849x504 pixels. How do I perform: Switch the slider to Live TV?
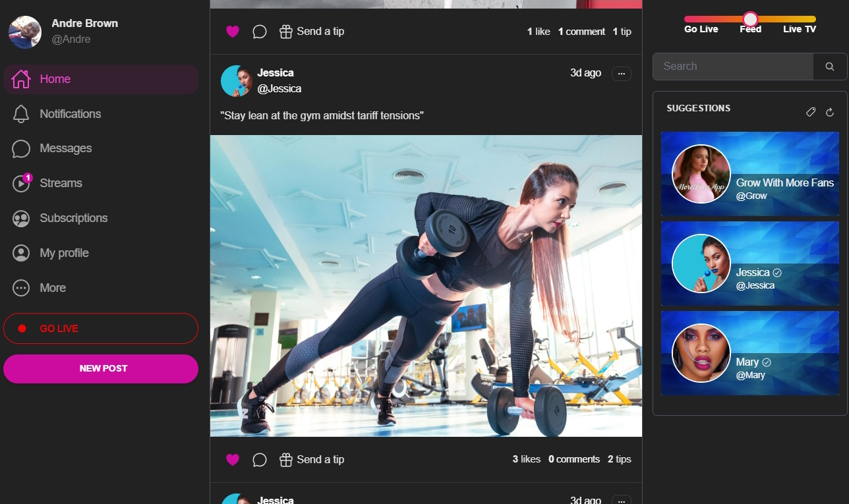pos(800,29)
